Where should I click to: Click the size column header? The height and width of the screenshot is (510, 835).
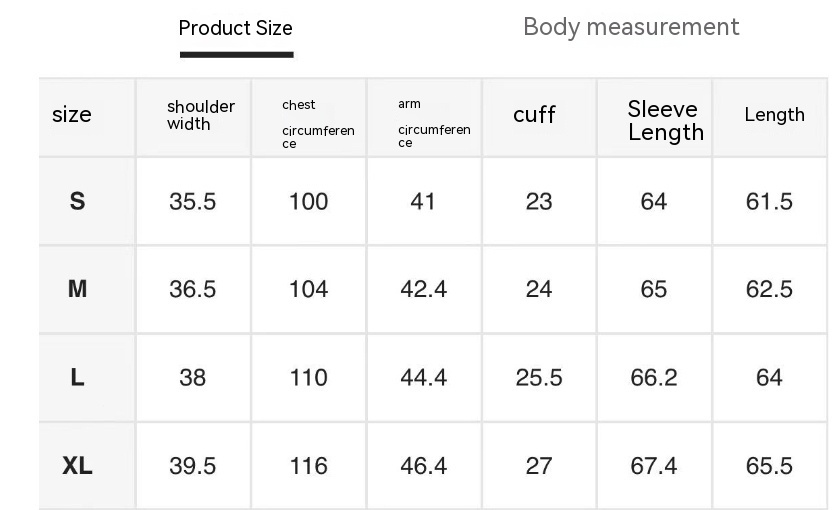pyautogui.click(x=72, y=115)
